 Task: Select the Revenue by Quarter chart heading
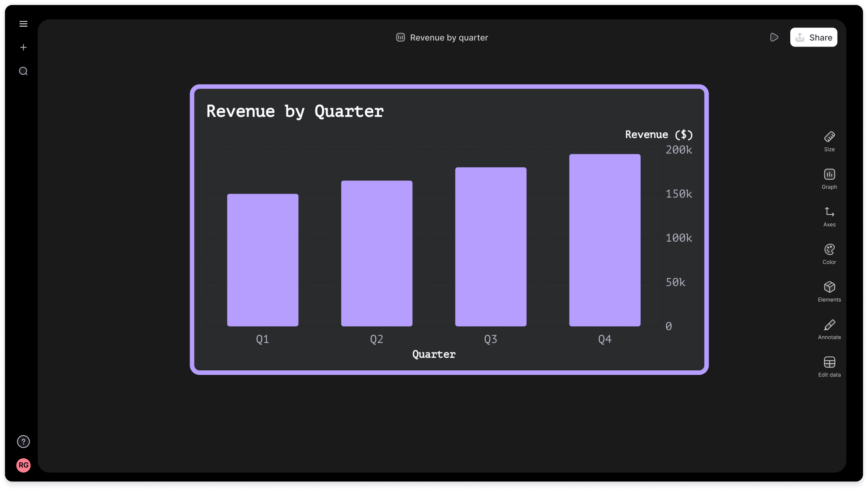coord(295,112)
